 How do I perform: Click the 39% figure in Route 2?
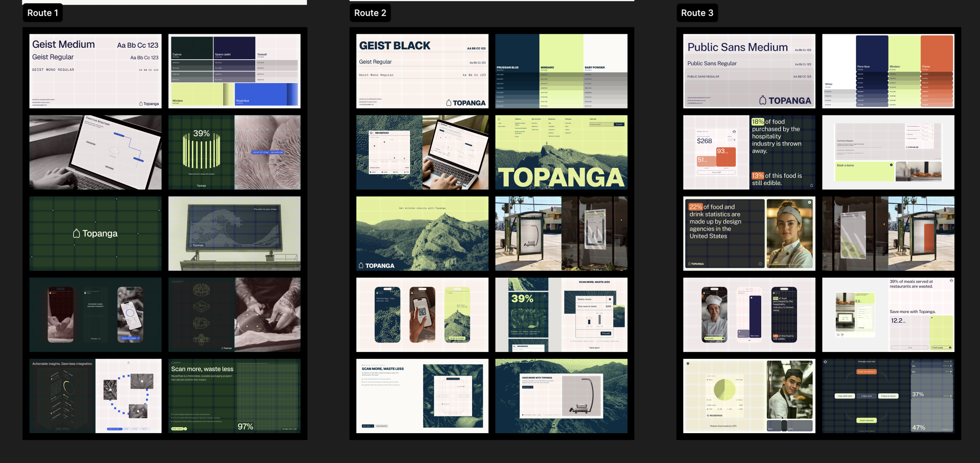[x=522, y=299]
